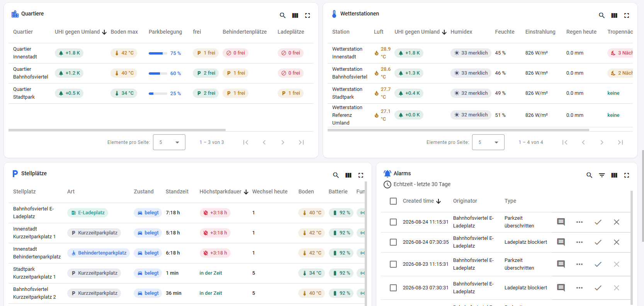This screenshot has height=306, width=644.
Task: Click the E-Ladeplatz type chip
Action: click(88, 213)
